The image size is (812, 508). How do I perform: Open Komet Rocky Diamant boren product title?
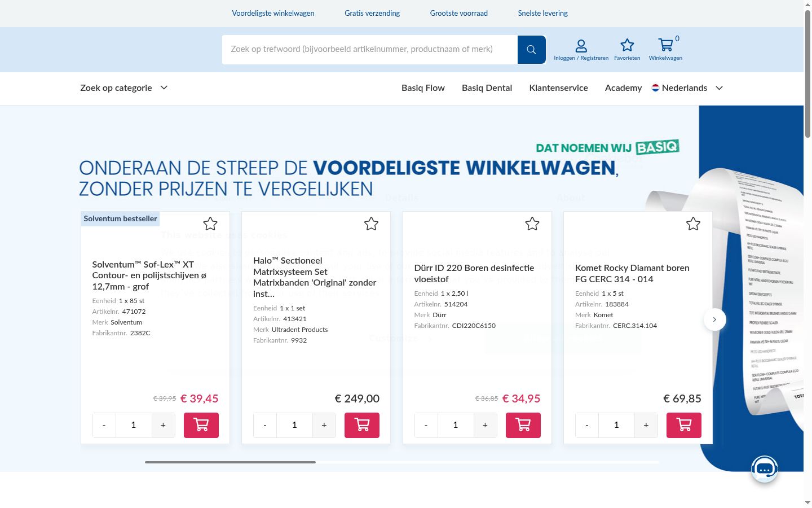coord(632,274)
